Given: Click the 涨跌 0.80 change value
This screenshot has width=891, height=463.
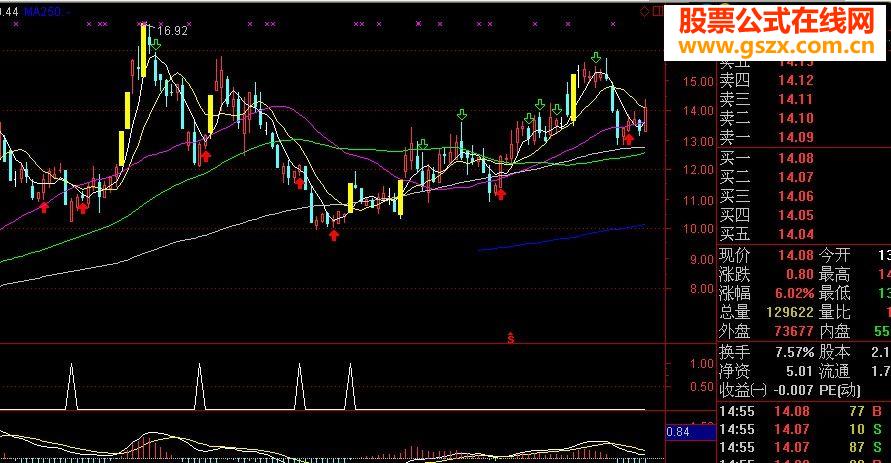Looking at the screenshot, I should click(800, 274).
